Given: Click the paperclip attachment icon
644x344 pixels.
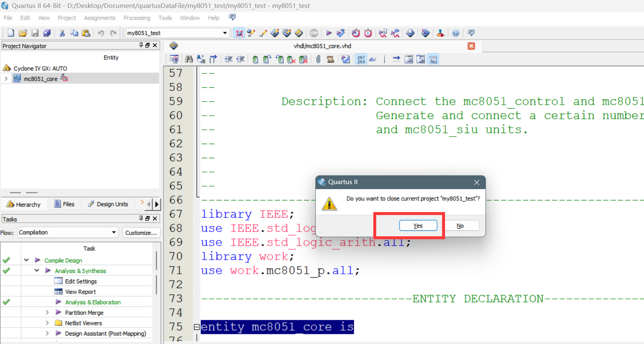Looking at the screenshot, I should [318, 59].
